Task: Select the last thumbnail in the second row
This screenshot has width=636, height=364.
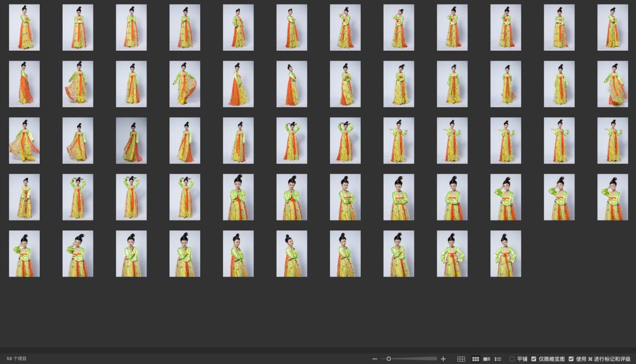Action: click(x=613, y=84)
